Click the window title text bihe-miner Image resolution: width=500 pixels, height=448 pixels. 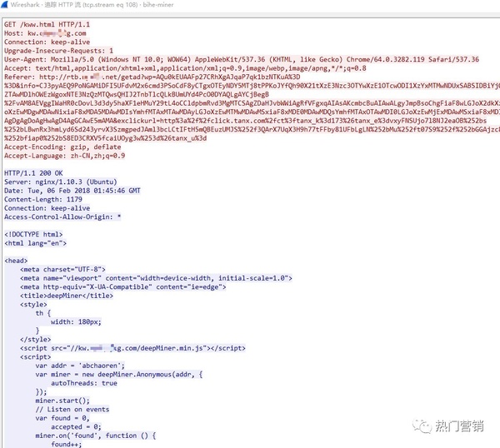[158, 5]
